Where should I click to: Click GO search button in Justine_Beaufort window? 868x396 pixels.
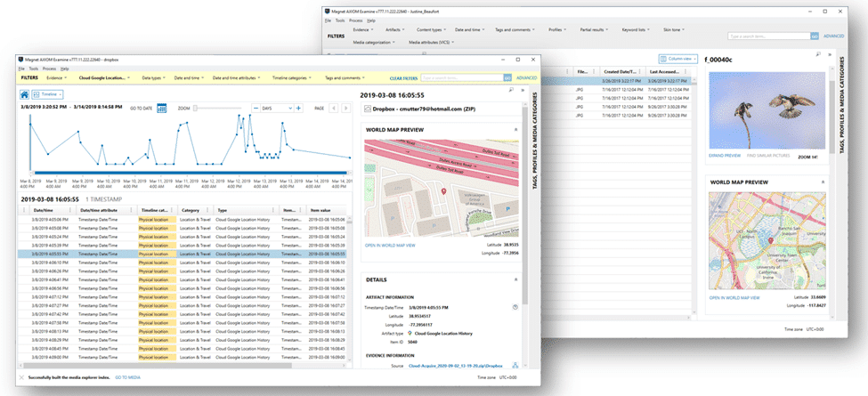pyautogui.click(x=815, y=36)
